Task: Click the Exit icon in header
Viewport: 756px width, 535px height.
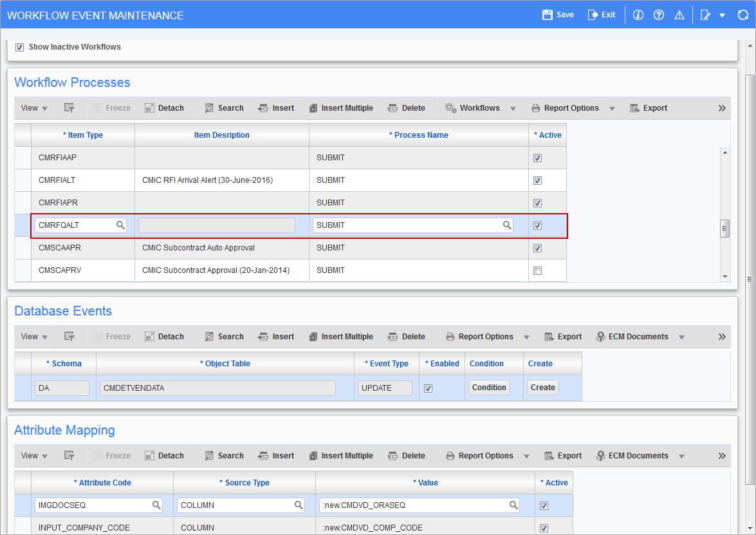Action: click(x=593, y=15)
